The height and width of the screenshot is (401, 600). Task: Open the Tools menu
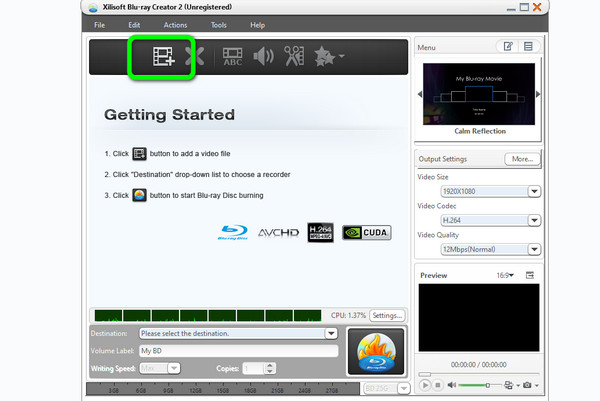point(218,25)
